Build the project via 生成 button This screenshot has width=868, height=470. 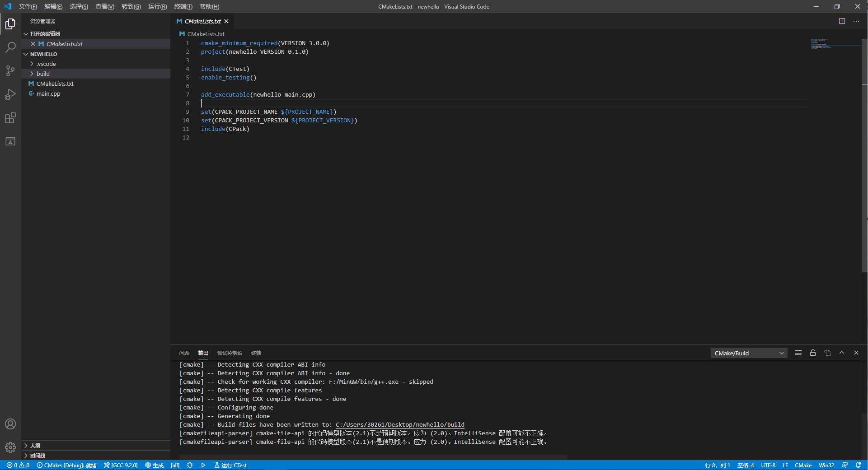(155, 465)
